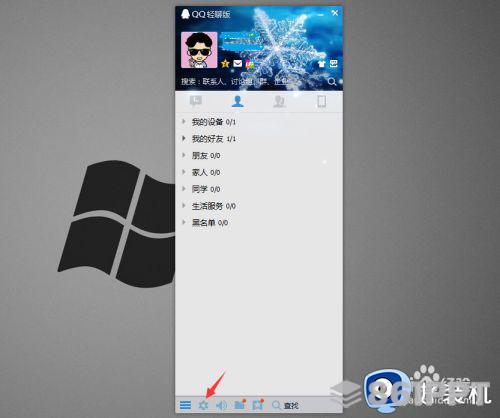This screenshot has height=418, width=500.
Task: Open the mail envelope icon
Action: coord(237,63)
